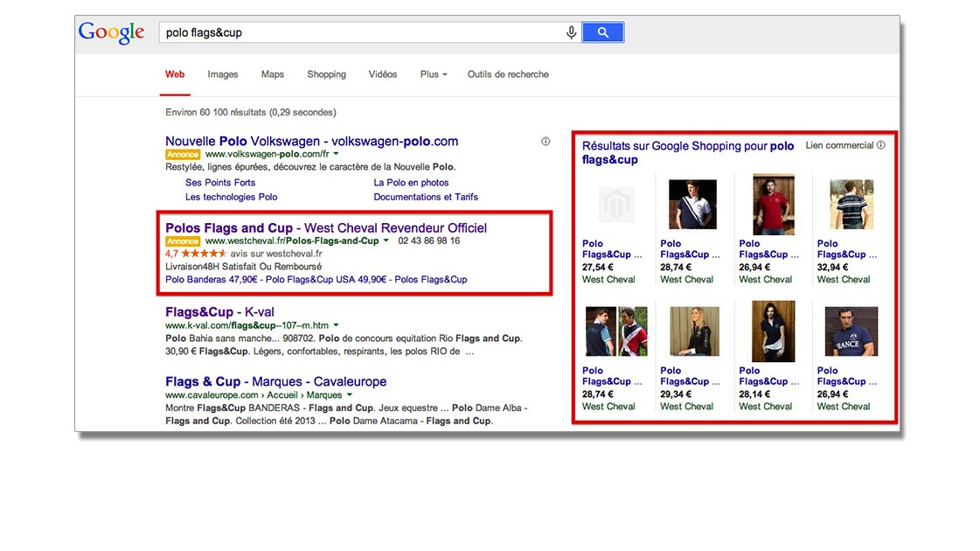
Task: Click Livraison48H Satisfait Ou Remboursé text
Action: click(x=243, y=267)
